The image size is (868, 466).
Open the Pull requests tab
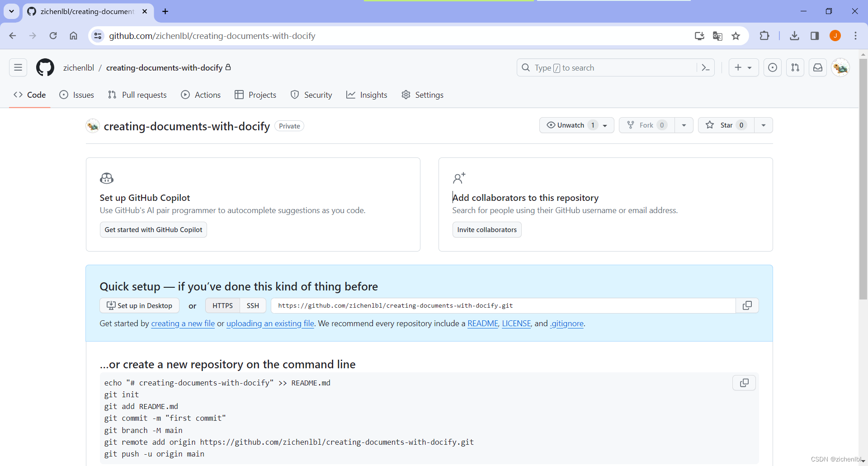(137, 95)
